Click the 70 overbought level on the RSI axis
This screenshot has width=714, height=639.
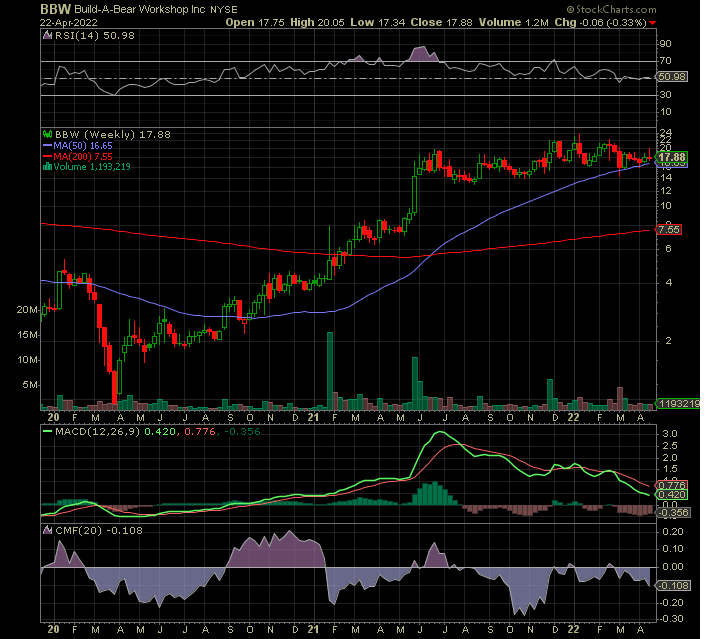pyautogui.click(x=665, y=61)
